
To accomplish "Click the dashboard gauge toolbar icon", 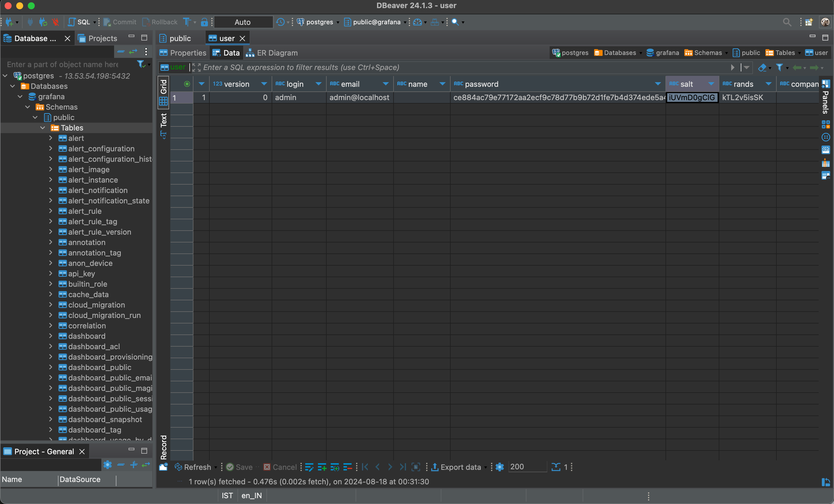I will coord(417,22).
